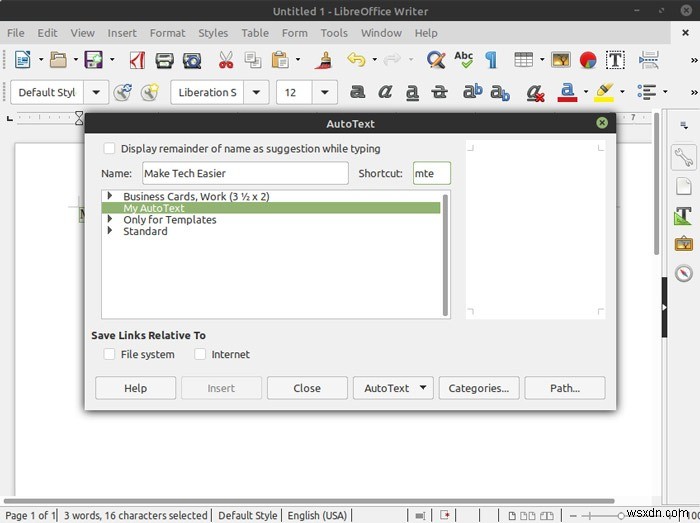Image resolution: width=700 pixels, height=523 pixels.
Task: Click the Paste clipboard icon
Action: coord(280,60)
